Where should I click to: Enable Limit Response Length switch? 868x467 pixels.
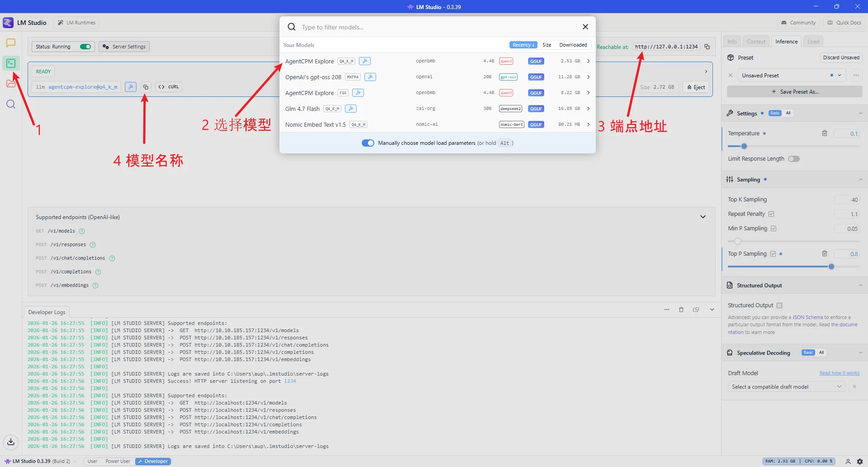point(794,159)
